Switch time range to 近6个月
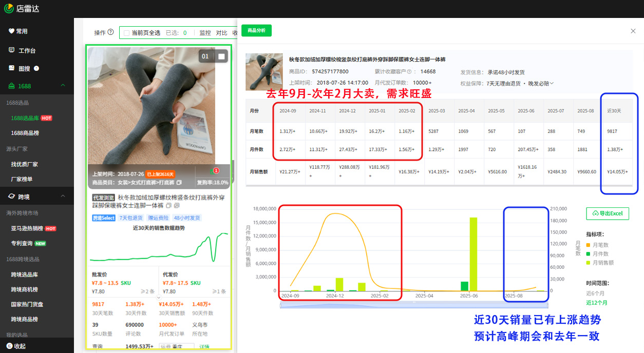The width and height of the screenshot is (644, 353). click(596, 293)
